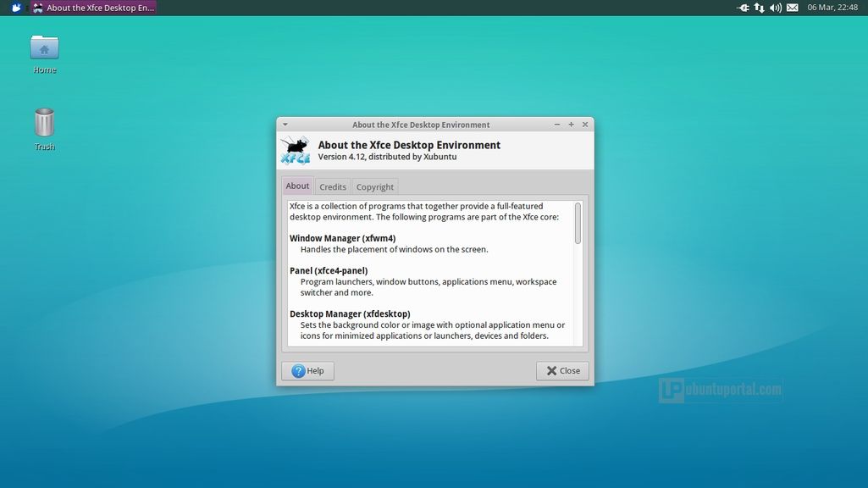Open the mail messaging indicator
The image size is (868, 488).
(793, 8)
